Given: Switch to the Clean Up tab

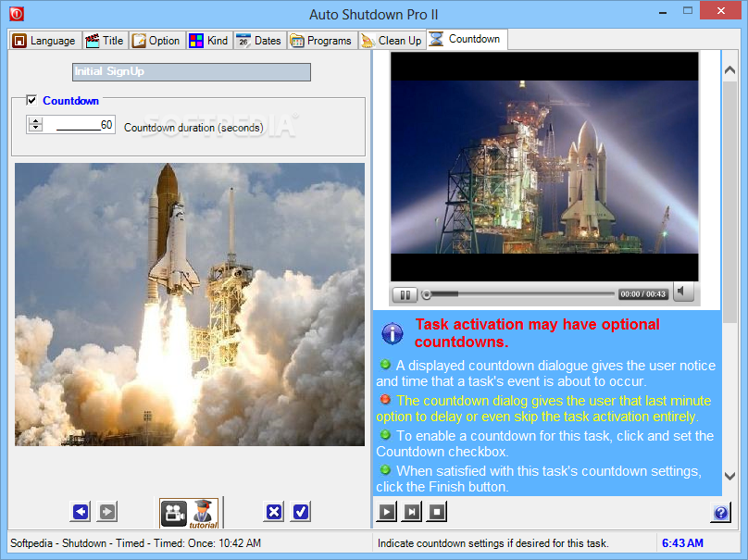Looking at the screenshot, I should (x=392, y=41).
